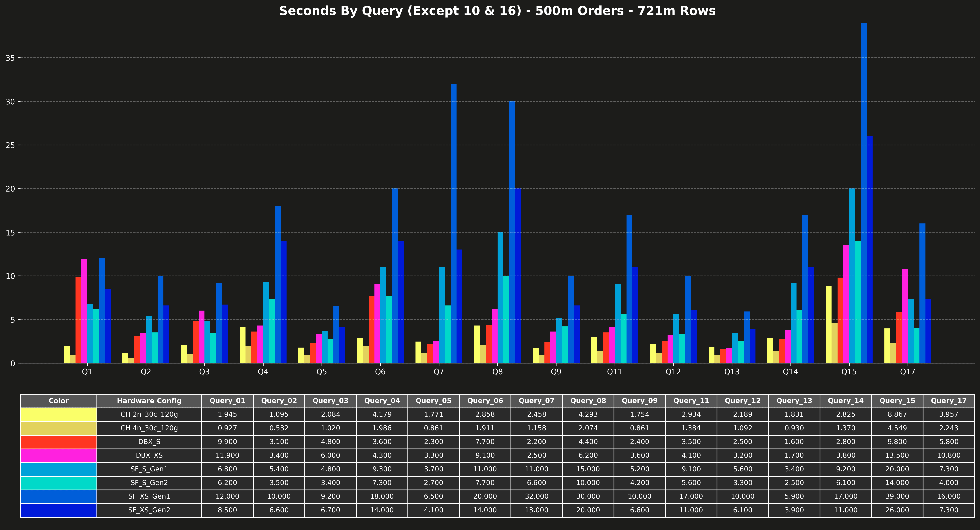Click the 39.000 cell in SF_XS_Gen1 row
The width and height of the screenshot is (980, 530).
tap(897, 496)
